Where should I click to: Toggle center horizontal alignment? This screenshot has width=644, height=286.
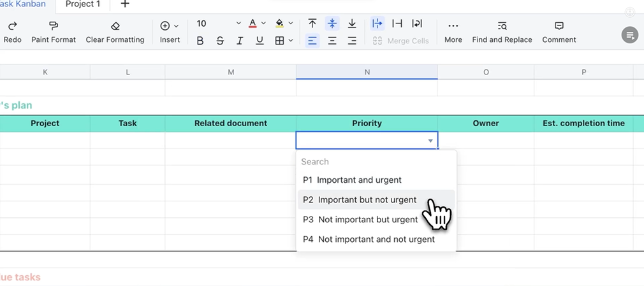point(332,41)
